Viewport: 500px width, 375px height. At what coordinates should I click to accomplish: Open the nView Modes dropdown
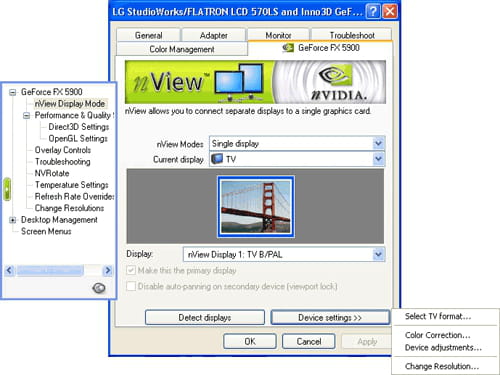378,144
